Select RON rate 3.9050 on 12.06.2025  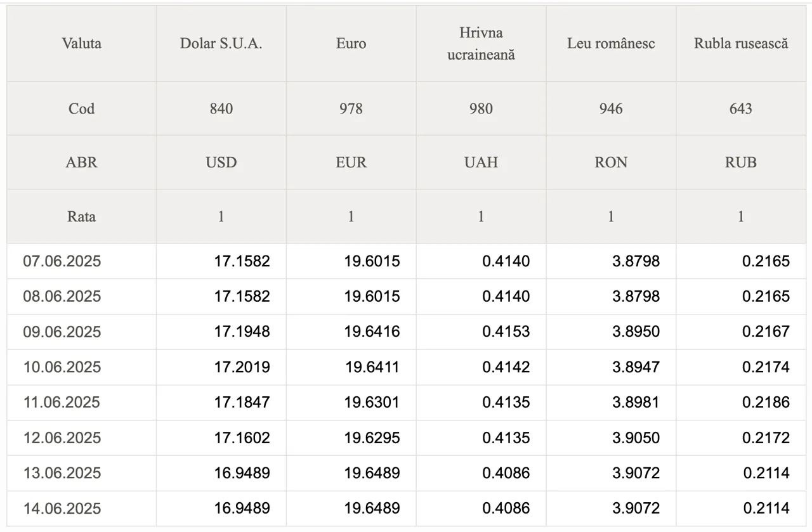(611, 438)
